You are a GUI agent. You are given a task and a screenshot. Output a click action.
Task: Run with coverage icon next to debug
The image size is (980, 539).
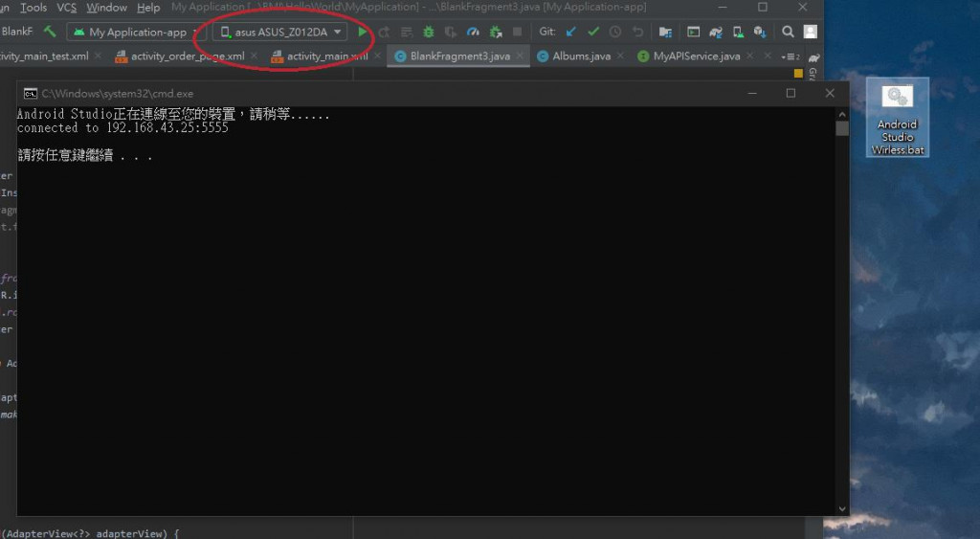tap(450, 32)
